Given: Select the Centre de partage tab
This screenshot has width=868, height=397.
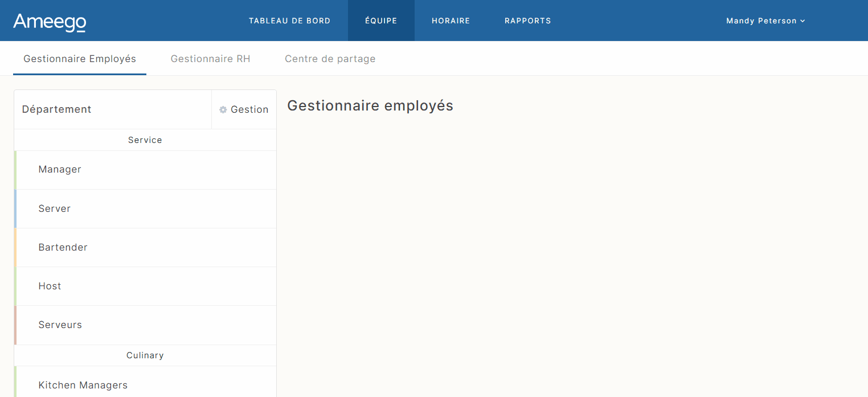Looking at the screenshot, I should pyautogui.click(x=330, y=59).
